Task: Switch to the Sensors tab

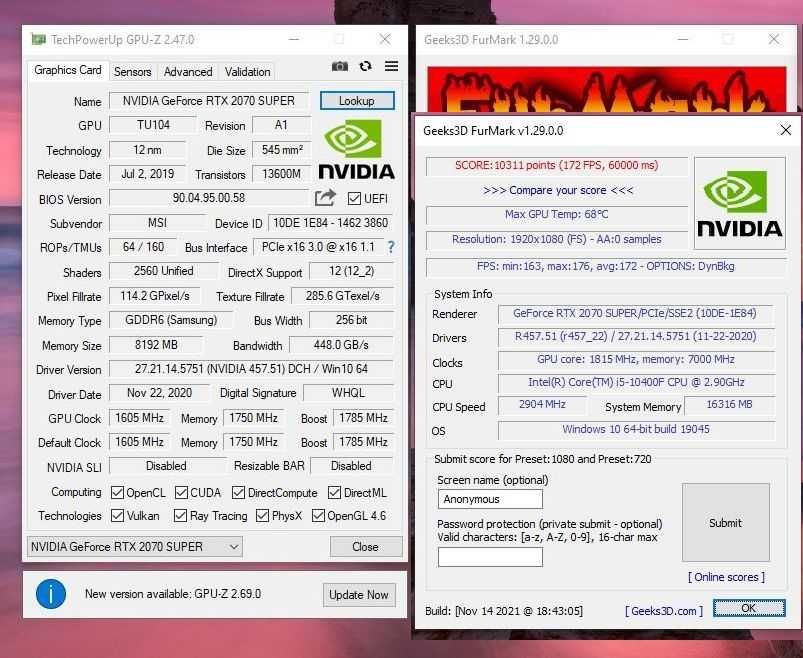Action: point(133,72)
